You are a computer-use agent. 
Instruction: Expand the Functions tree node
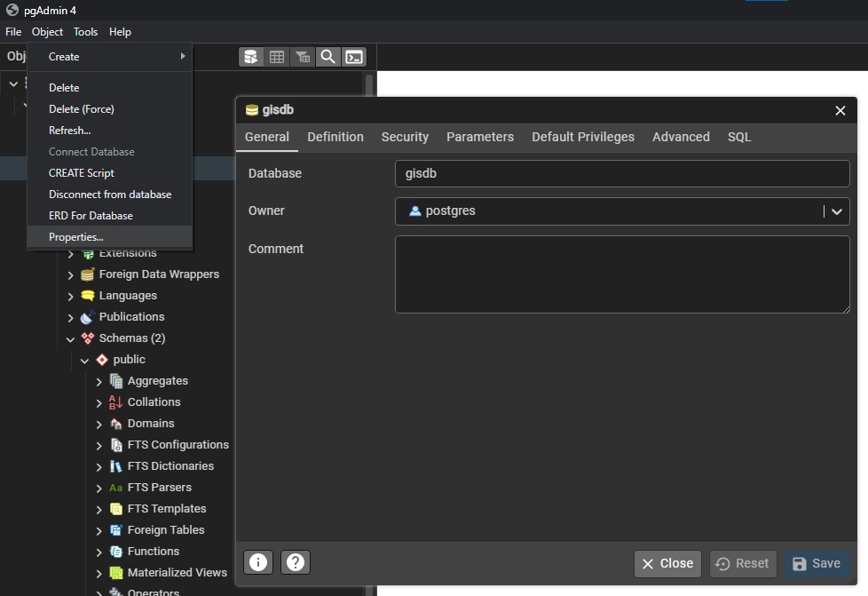pos(99,552)
